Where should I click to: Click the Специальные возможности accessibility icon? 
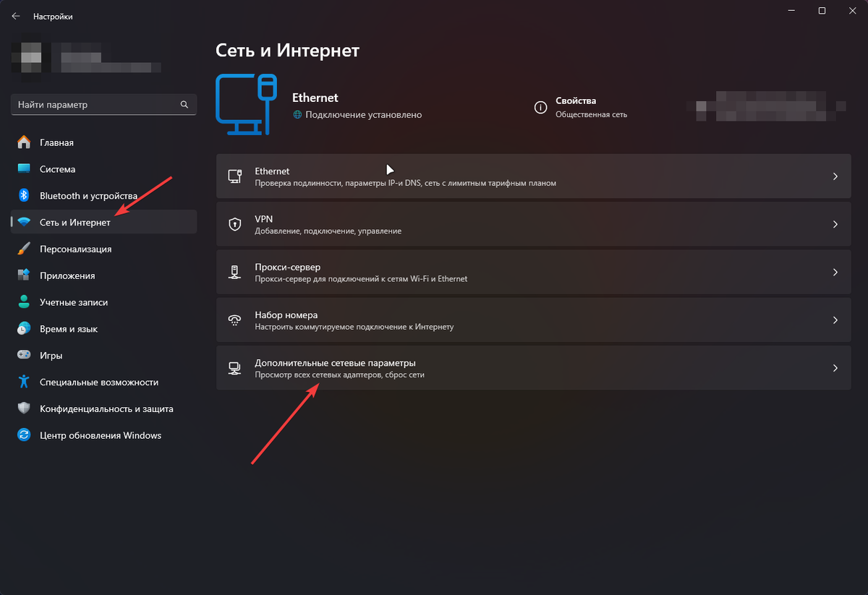pyautogui.click(x=25, y=382)
